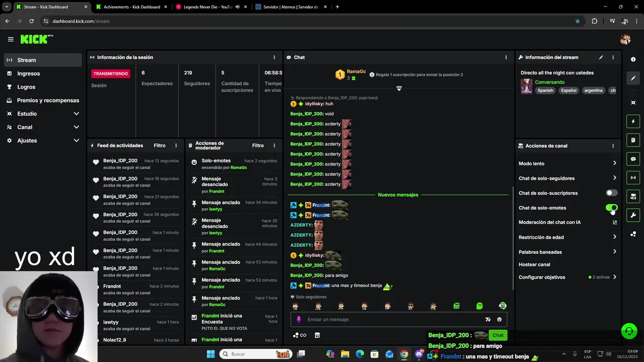Open Modo lento settings
The height and width of the screenshot is (362, 644).
568,163
